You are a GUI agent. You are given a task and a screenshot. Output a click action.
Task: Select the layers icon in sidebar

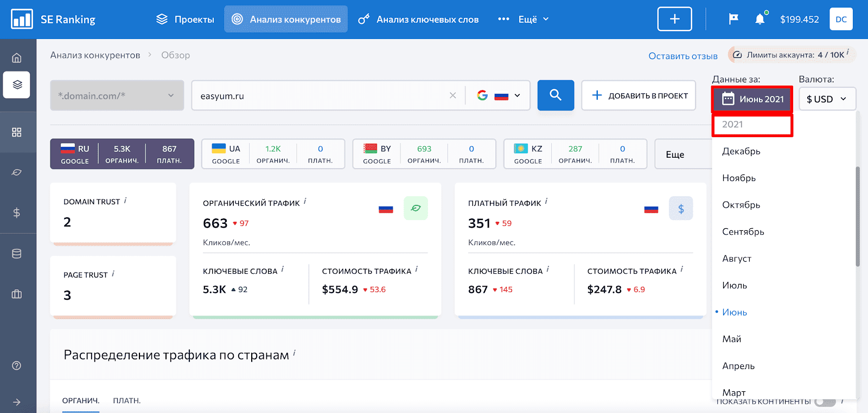[x=17, y=85]
